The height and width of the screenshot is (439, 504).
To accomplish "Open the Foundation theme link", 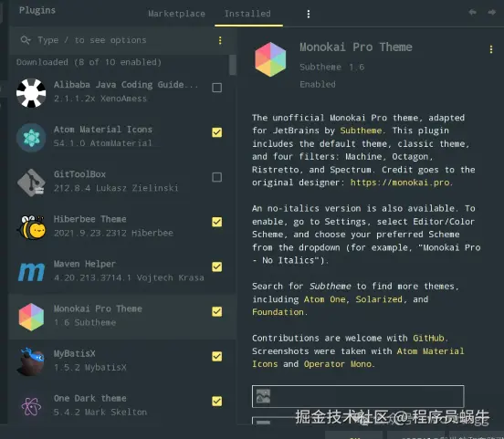I will coord(278,312).
